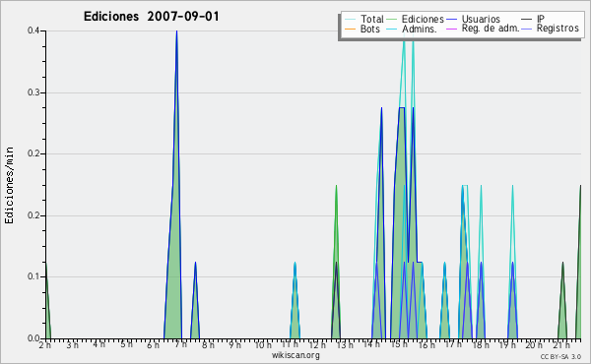Image resolution: width=591 pixels, height=364 pixels.
Task: Click the 0.3 y-axis label
Action: click(x=33, y=92)
